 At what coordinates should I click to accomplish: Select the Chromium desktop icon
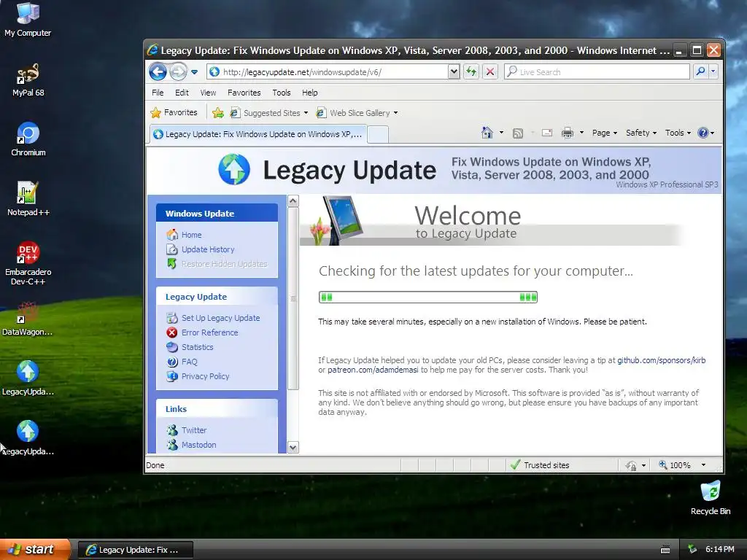(x=28, y=139)
